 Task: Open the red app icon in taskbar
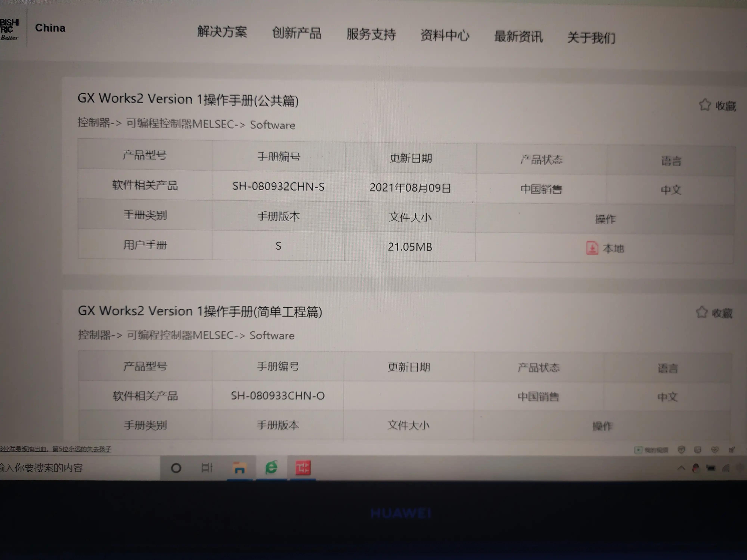(x=303, y=468)
